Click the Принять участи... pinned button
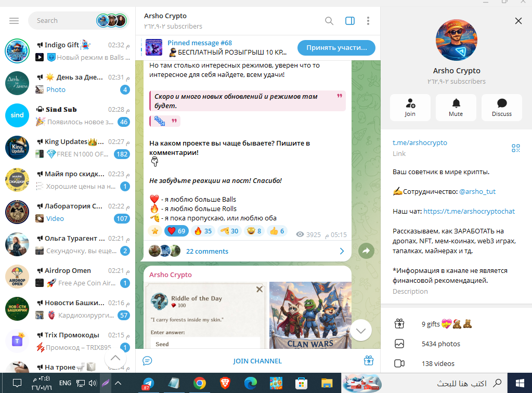532x393 pixels. coord(336,48)
